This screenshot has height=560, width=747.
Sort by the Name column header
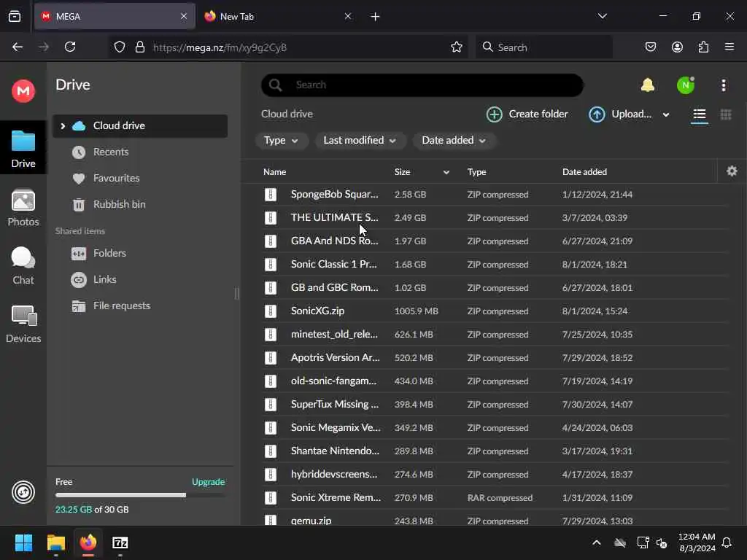point(274,172)
